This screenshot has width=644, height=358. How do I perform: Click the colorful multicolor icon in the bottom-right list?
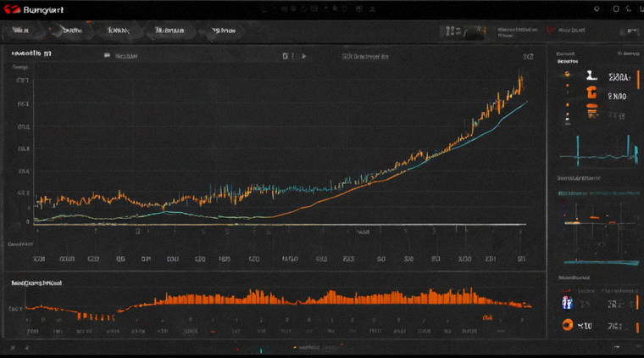coord(567,303)
